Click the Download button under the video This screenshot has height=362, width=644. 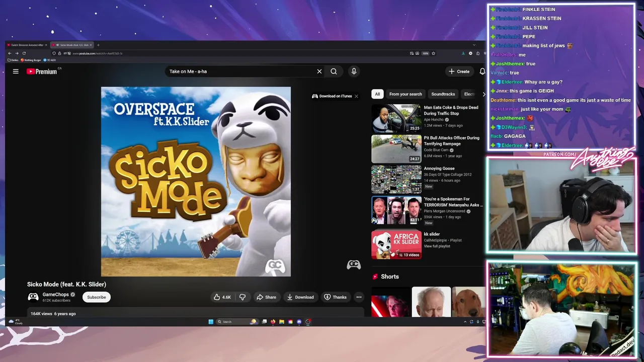[300, 297]
